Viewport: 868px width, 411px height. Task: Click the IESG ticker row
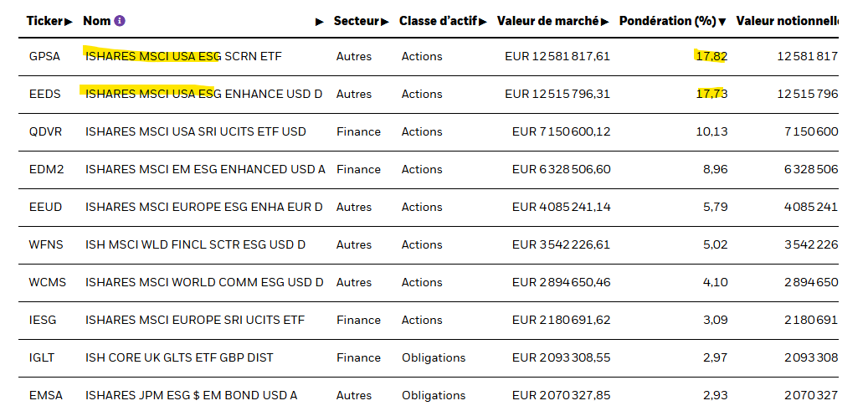43,320
